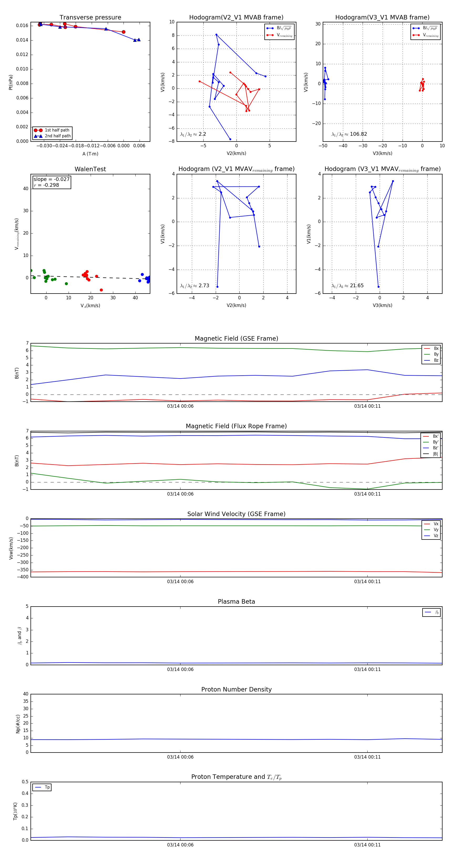This screenshot has width=473, height=868.
Task: Click the 'Magnetic Field (GSE Frame)' title
Action: pos(236,338)
